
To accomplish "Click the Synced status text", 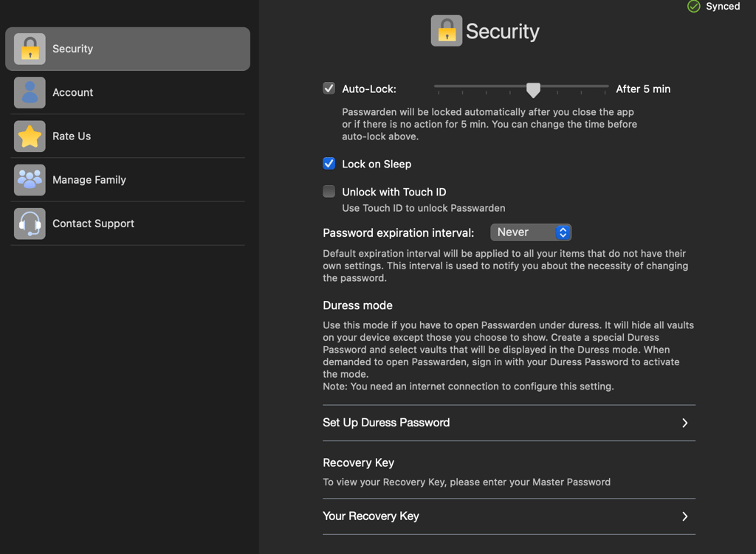I will pyautogui.click(x=723, y=6).
